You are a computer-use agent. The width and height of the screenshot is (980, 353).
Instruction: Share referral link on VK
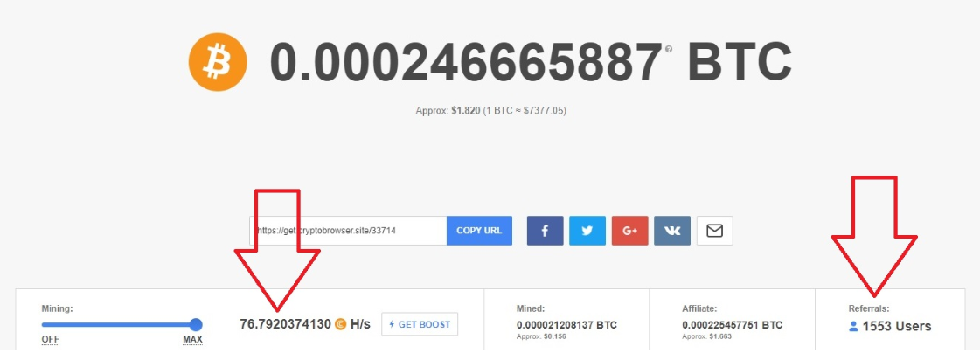[672, 231]
